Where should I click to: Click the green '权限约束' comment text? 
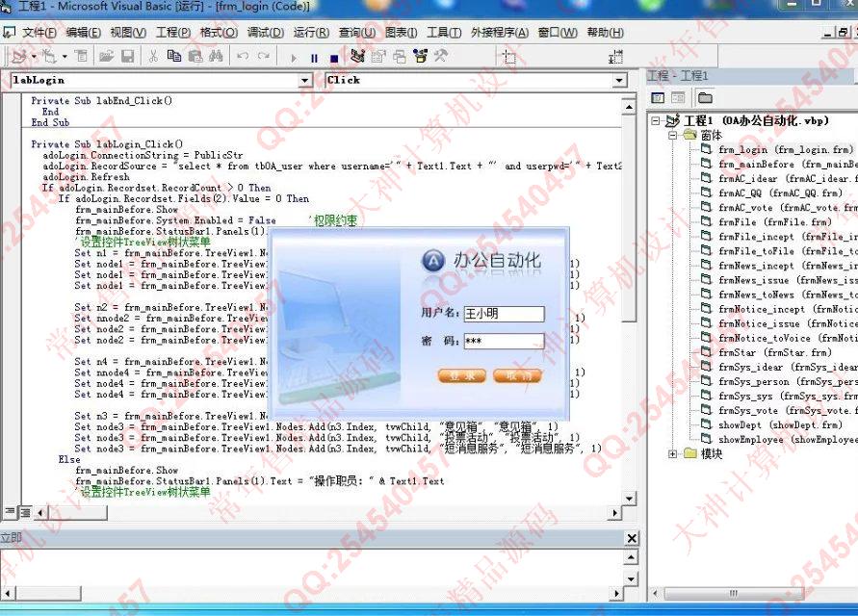333,220
